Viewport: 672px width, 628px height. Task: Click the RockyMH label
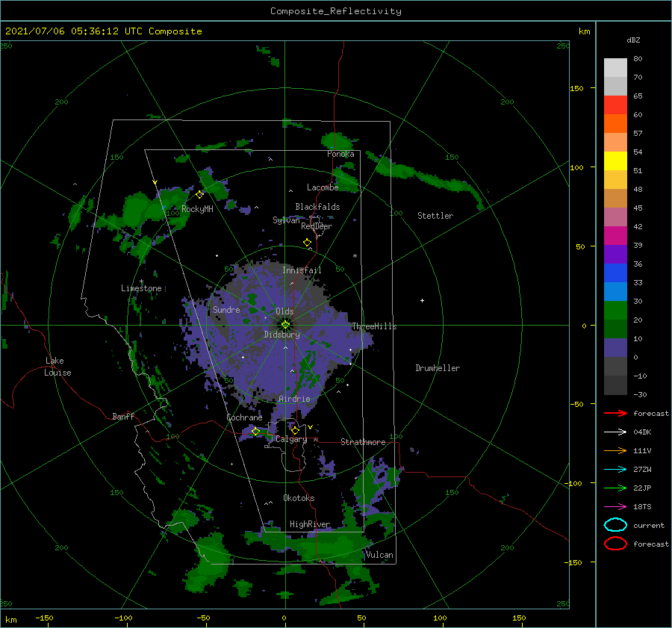(x=197, y=209)
